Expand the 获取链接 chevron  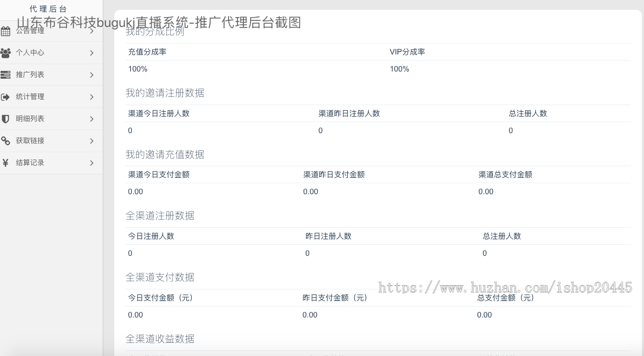point(92,141)
